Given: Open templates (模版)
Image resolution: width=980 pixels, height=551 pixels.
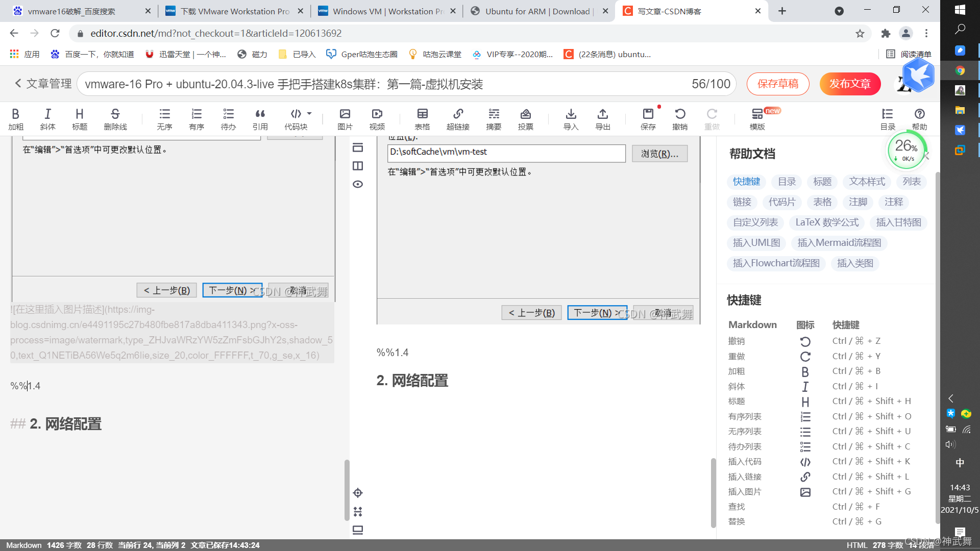Looking at the screenshot, I should [757, 119].
